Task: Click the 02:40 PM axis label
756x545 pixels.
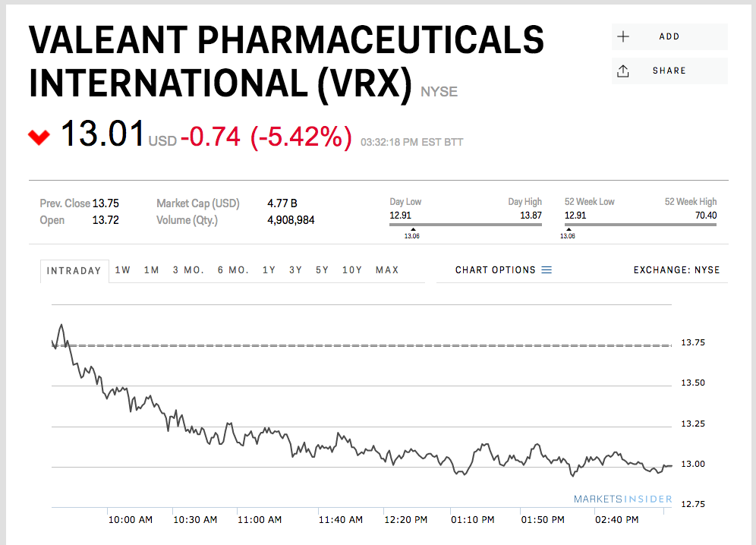Action: [x=616, y=520]
